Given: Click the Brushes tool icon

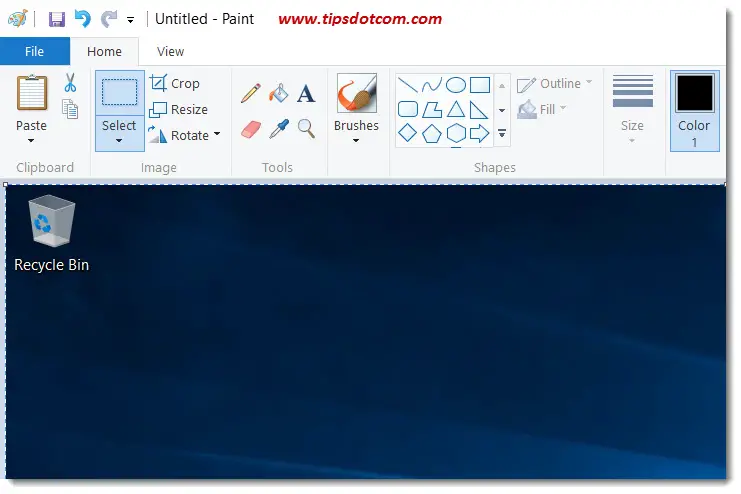Looking at the screenshot, I should pyautogui.click(x=357, y=93).
